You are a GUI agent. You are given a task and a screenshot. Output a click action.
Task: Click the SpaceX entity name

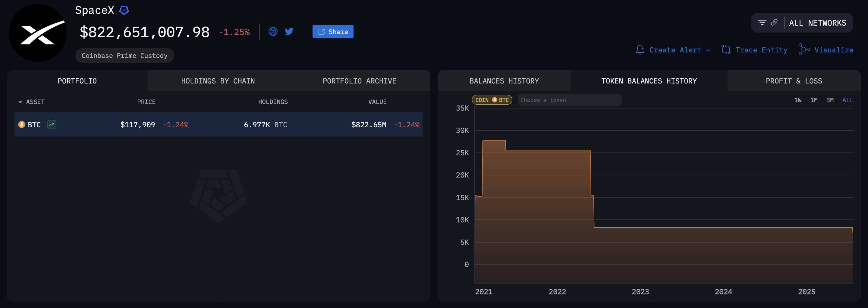tap(95, 11)
